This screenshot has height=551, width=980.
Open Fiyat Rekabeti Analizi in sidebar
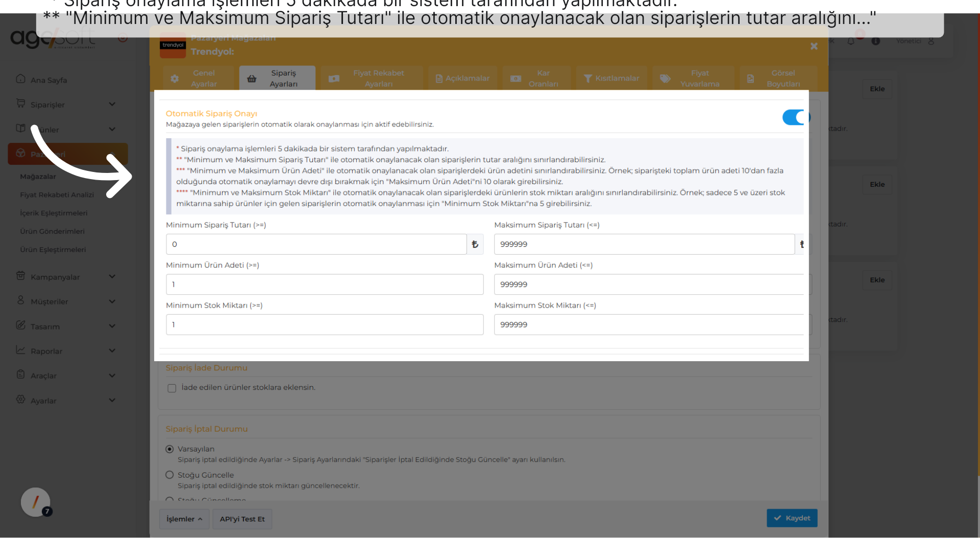tap(57, 195)
